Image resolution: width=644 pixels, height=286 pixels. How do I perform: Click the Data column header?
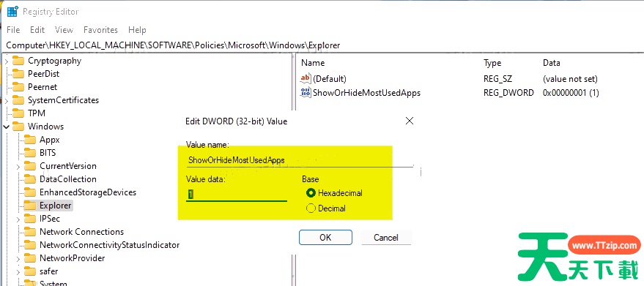[551, 63]
